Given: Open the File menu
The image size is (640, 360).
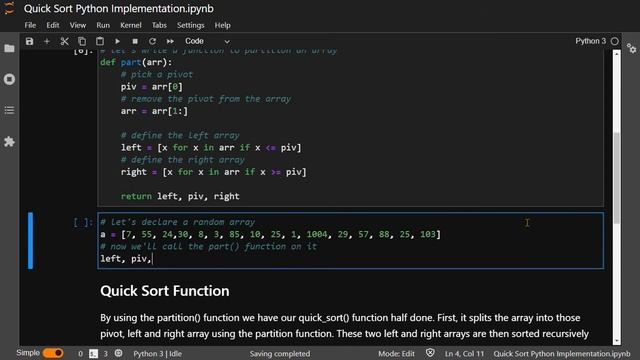Looking at the screenshot, I should pyautogui.click(x=30, y=25).
